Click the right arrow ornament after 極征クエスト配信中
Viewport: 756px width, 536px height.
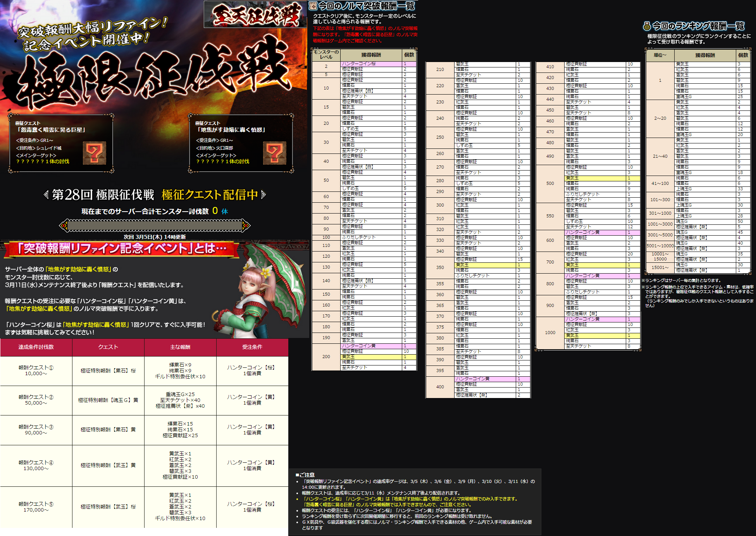(x=263, y=195)
